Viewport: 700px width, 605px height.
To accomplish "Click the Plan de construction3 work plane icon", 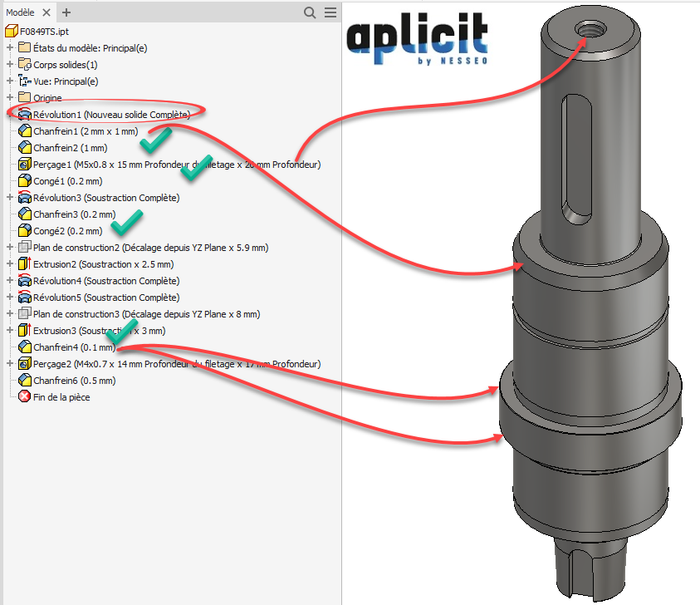I will [25, 313].
